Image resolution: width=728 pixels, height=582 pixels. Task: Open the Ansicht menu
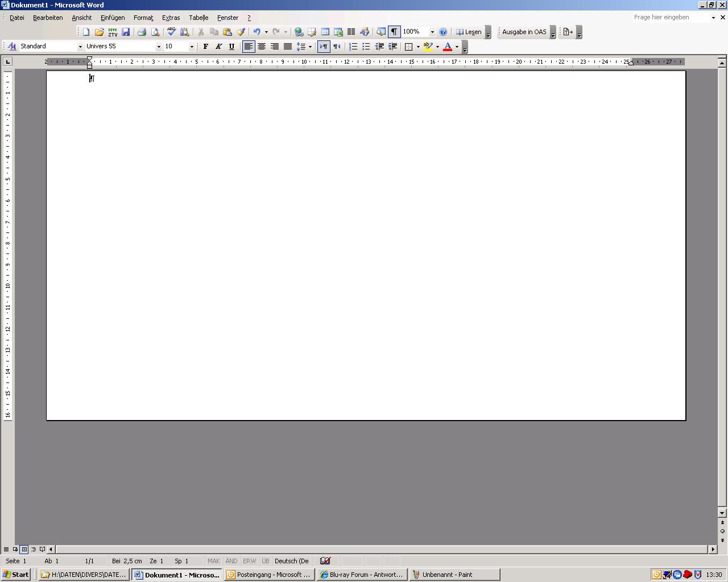pyautogui.click(x=82, y=18)
